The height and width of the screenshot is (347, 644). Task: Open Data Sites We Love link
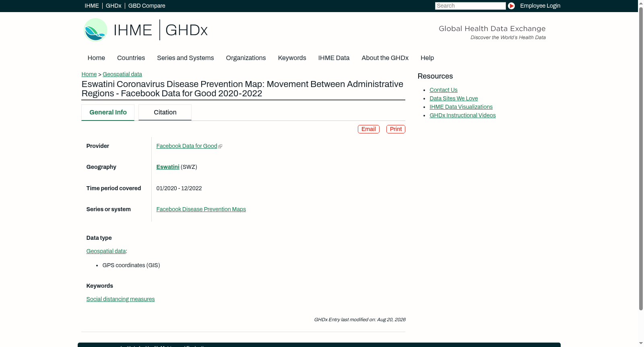454,98
